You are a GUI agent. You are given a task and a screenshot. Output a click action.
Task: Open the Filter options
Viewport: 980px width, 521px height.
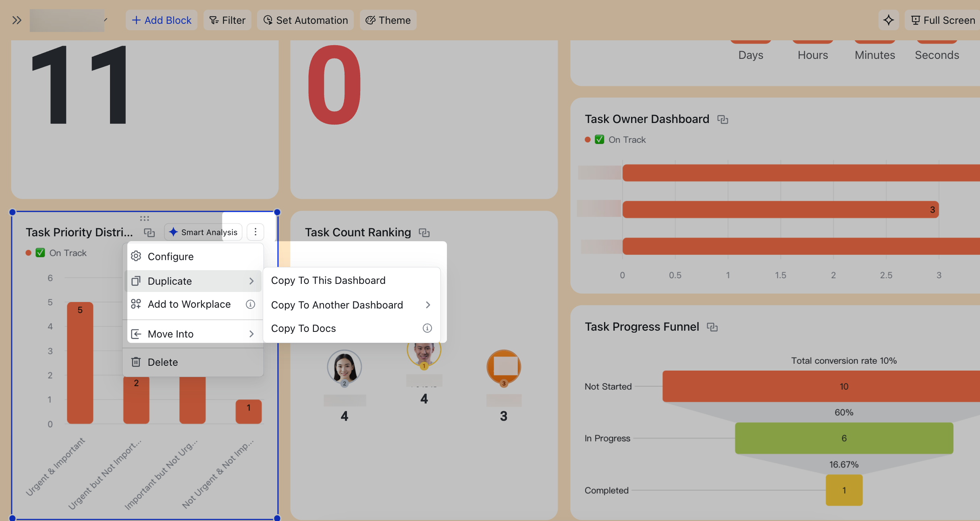tap(227, 20)
